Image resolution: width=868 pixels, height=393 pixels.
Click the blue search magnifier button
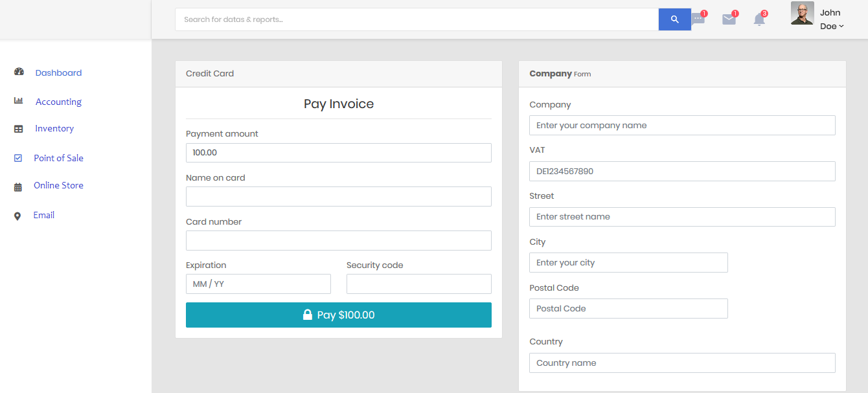[675, 19]
